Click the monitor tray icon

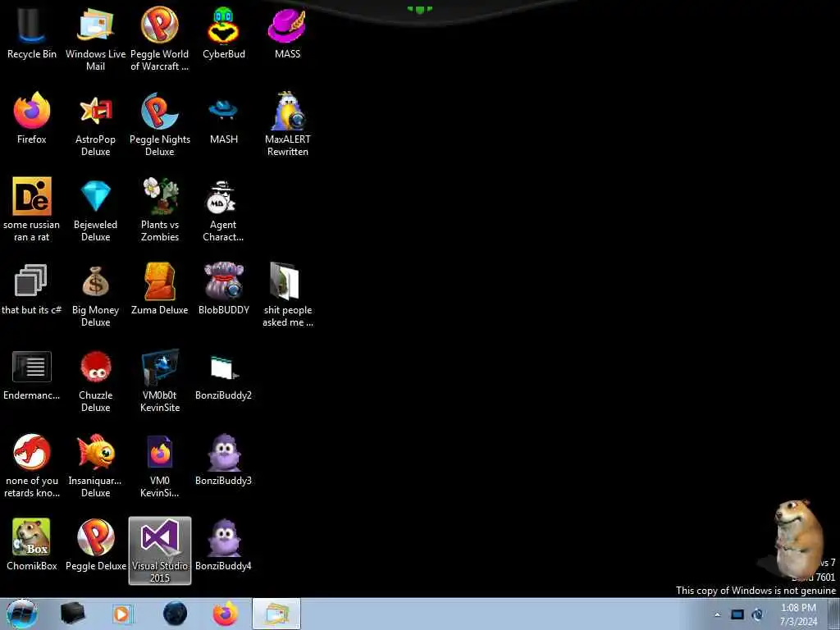click(x=737, y=614)
